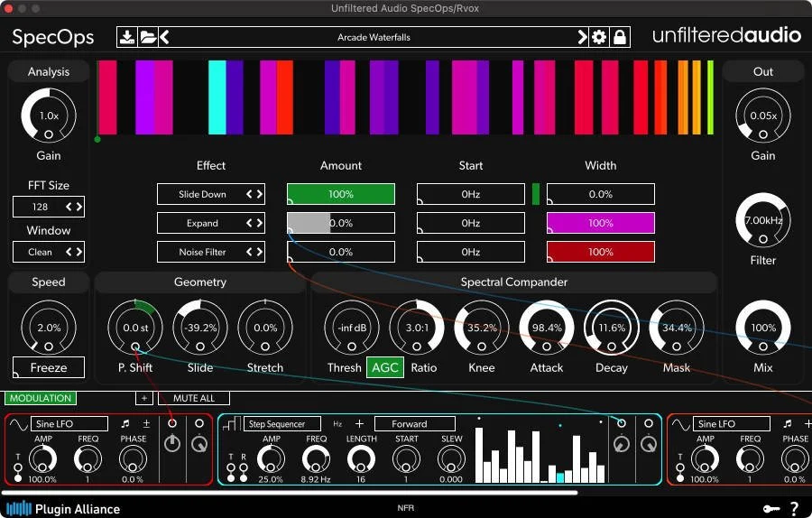812x518 pixels.
Task: Click the Freeze modulation input corner
Action: click(x=16, y=374)
